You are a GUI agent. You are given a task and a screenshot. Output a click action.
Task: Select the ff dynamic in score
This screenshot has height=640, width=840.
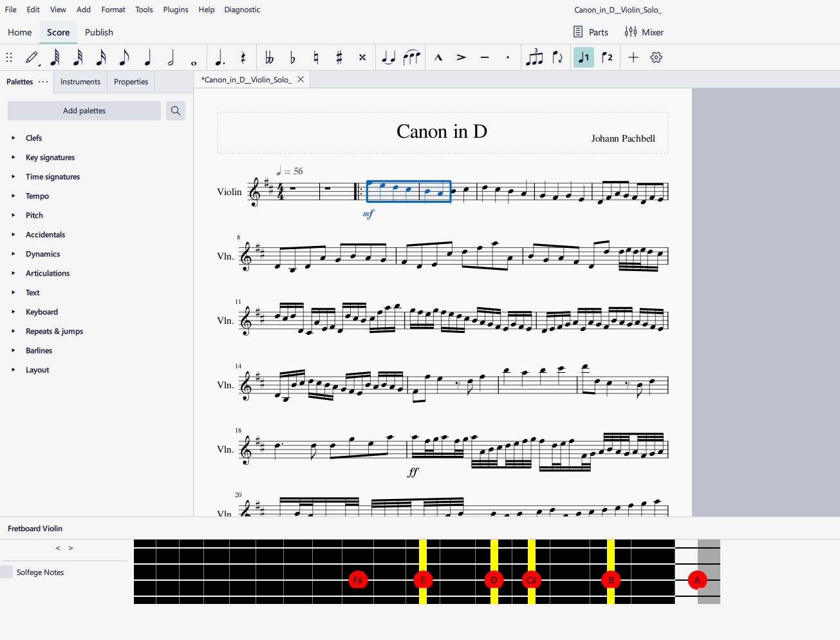pos(413,472)
